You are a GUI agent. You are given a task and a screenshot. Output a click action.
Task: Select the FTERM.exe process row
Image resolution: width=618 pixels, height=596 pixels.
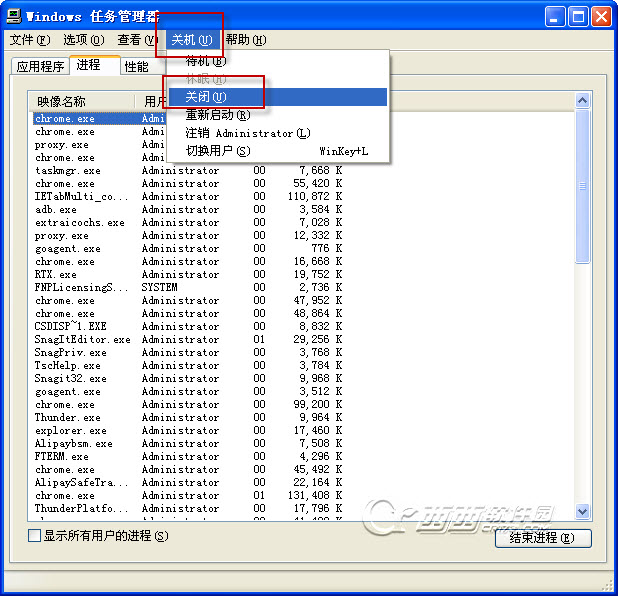188,456
